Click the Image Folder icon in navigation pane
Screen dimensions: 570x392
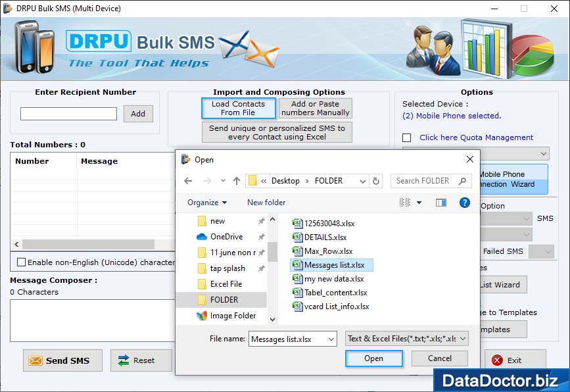[x=202, y=316]
